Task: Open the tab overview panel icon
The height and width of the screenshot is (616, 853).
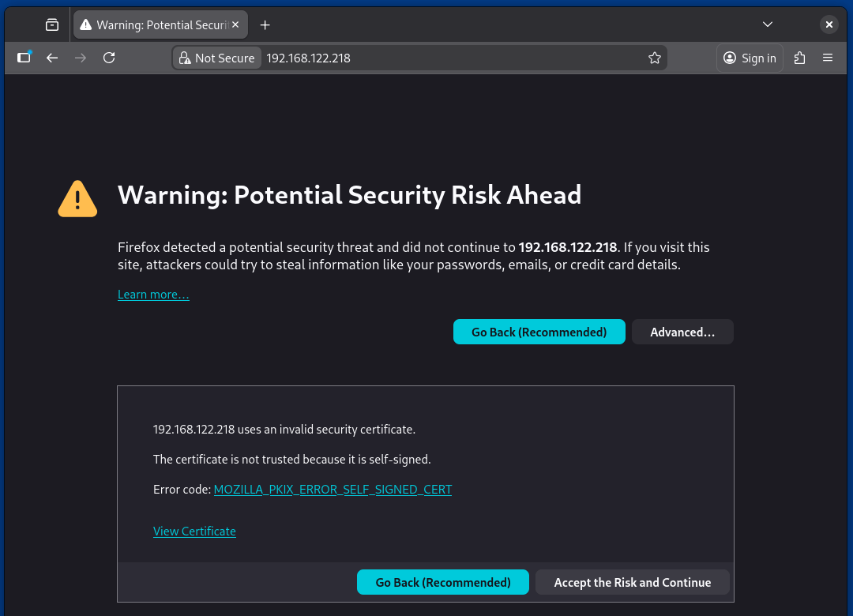Action: coord(51,24)
